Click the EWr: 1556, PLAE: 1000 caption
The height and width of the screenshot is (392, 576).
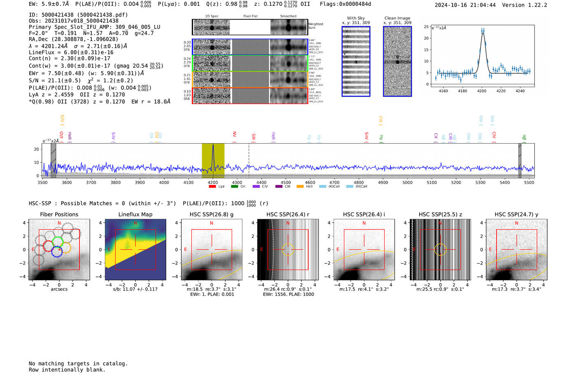(288, 295)
